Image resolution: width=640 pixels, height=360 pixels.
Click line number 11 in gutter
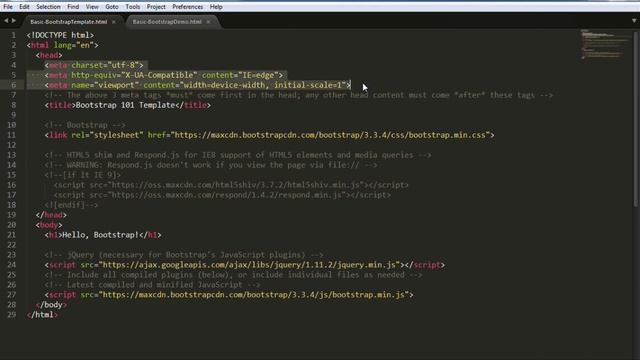click(x=11, y=135)
